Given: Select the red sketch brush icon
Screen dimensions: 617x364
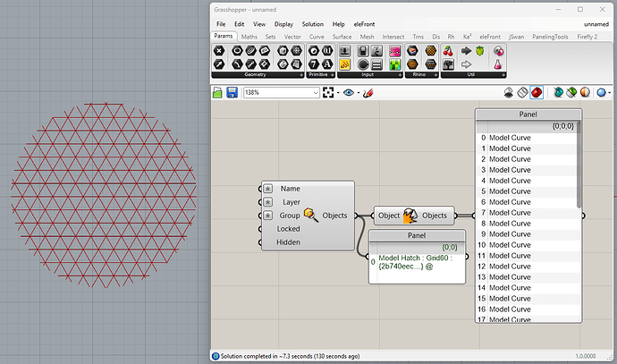Looking at the screenshot, I should (x=368, y=93).
